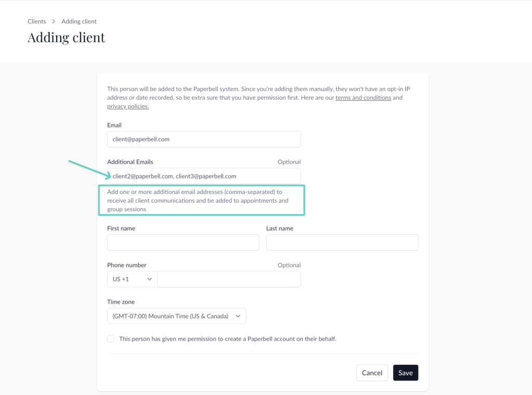Focus the phone number text box
The height and width of the screenshot is (395, 532).
[229, 279]
